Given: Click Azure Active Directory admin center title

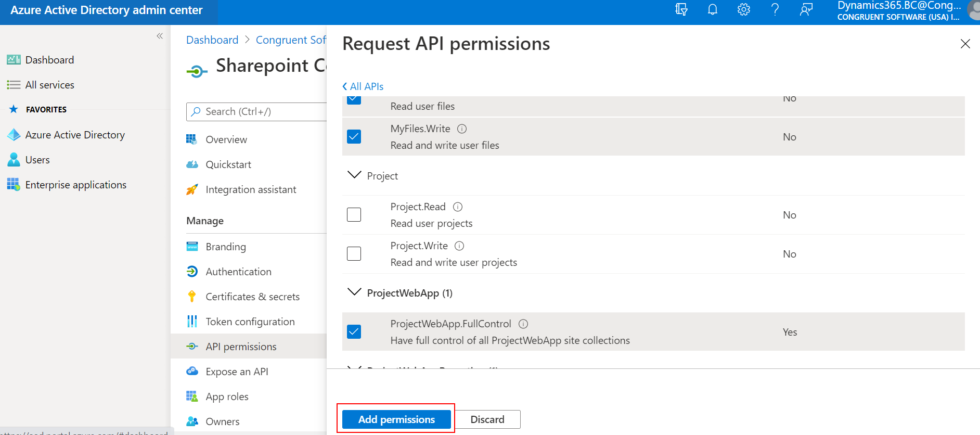Looking at the screenshot, I should pyautogui.click(x=107, y=10).
